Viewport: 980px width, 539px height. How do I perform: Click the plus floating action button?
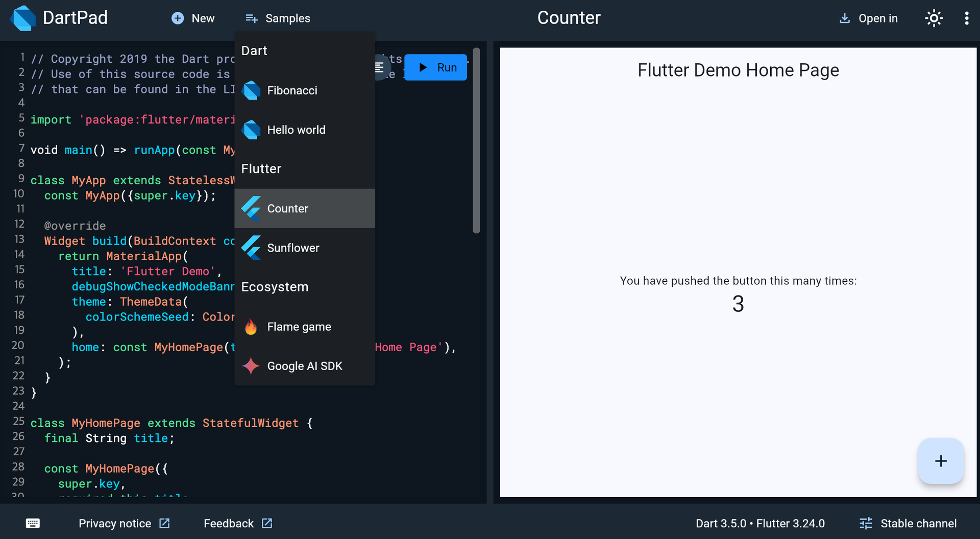point(941,461)
